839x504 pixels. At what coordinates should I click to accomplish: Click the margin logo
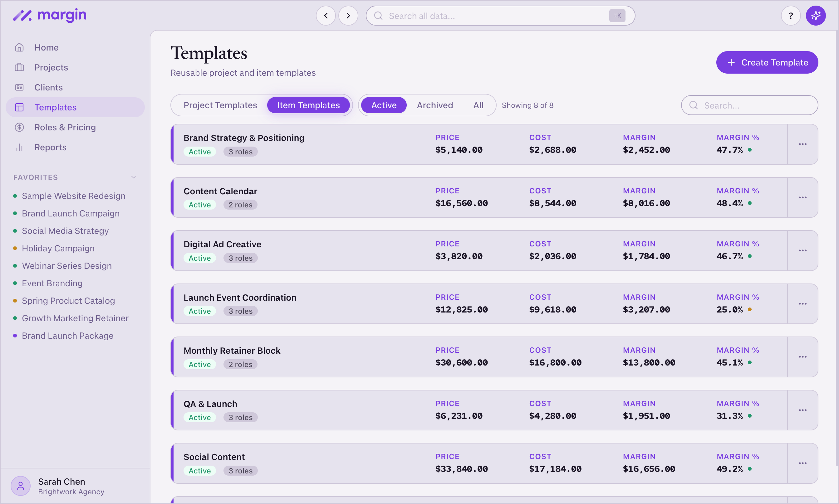[x=50, y=16]
